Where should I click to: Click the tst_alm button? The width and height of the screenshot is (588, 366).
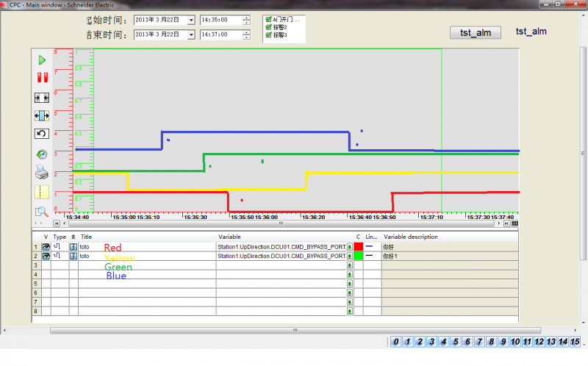click(476, 32)
